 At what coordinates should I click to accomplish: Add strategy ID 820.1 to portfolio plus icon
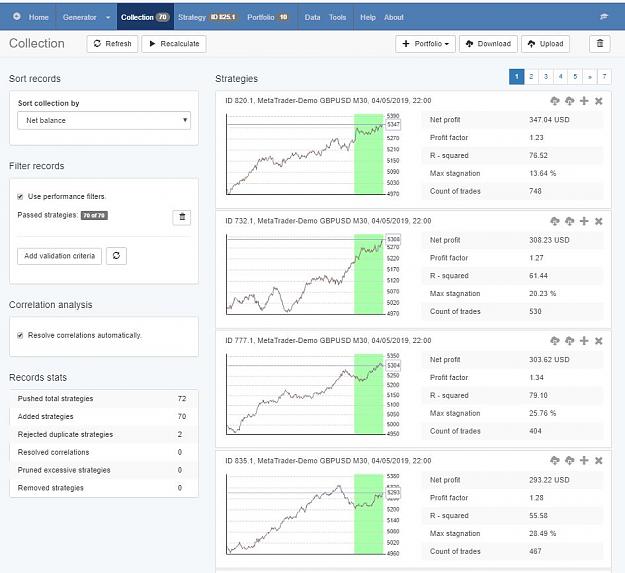[x=584, y=101]
